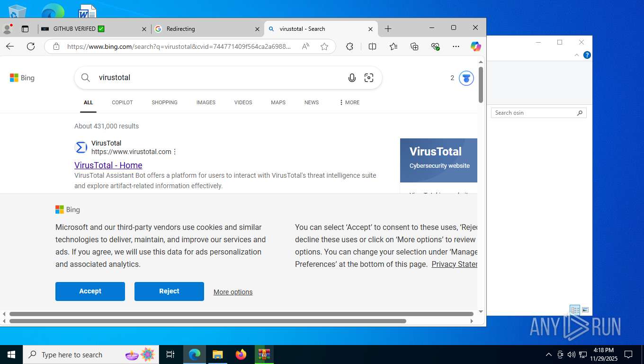The image size is (644, 364).
Task: Select the ALL search category
Action: [88, 102]
